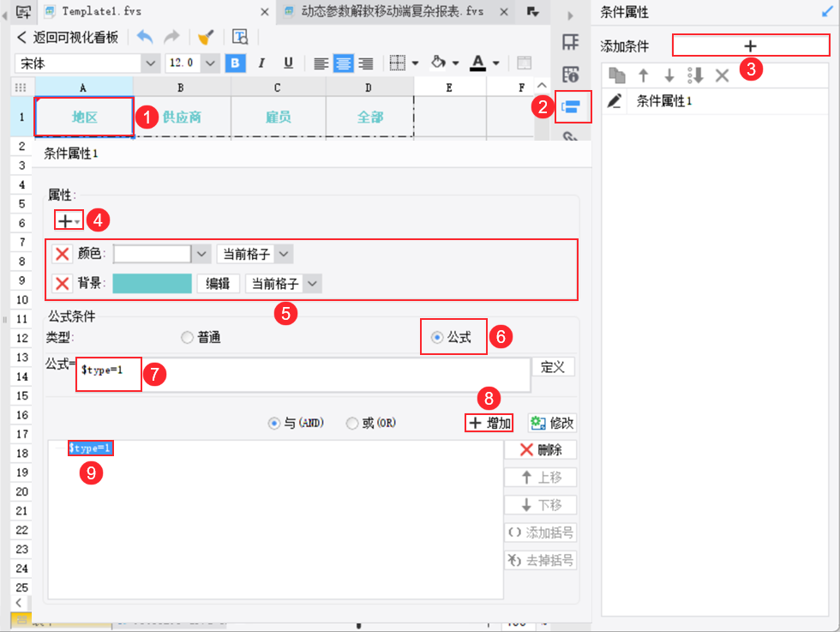
Task: Open the conditional attributes side panel icon
Action: tap(571, 106)
